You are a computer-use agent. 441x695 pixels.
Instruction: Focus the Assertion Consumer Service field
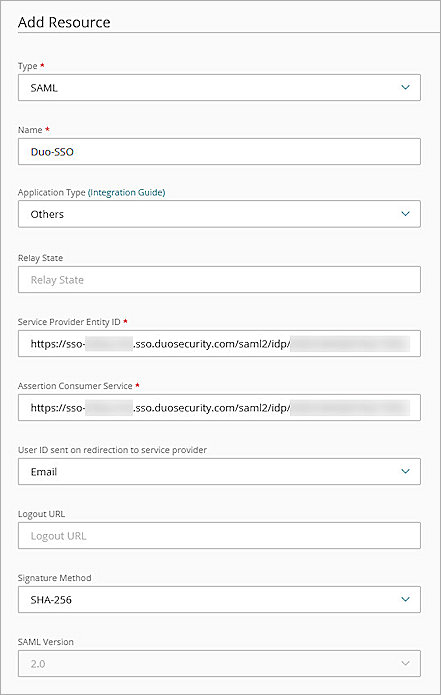pyautogui.click(x=219, y=408)
